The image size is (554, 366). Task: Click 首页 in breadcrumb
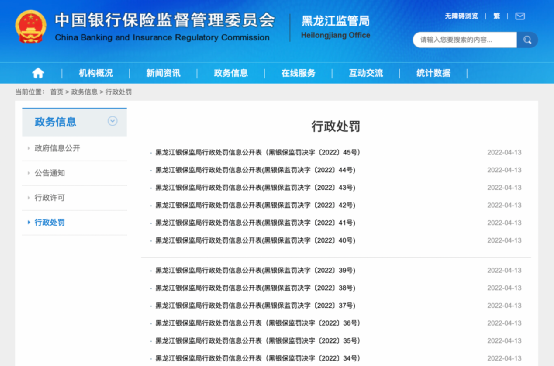[57, 92]
